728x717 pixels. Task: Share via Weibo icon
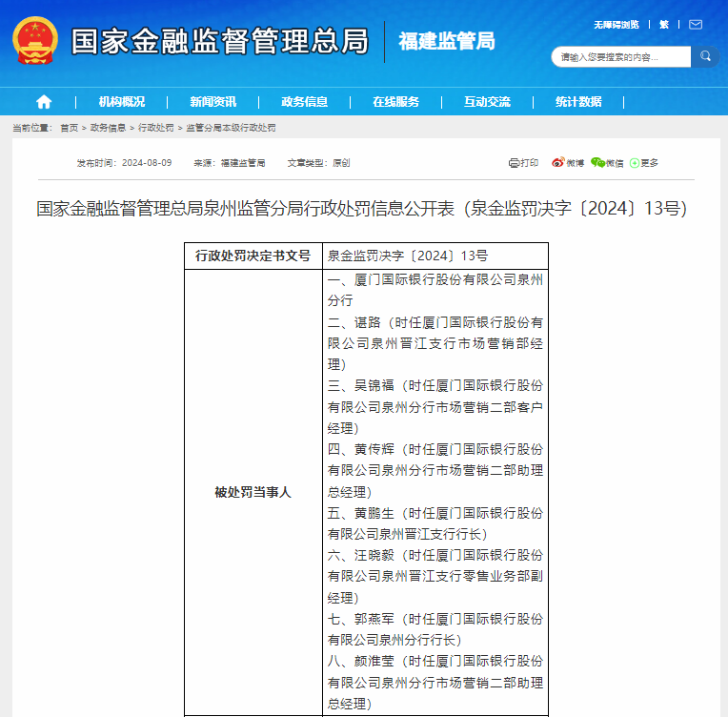tap(558, 163)
